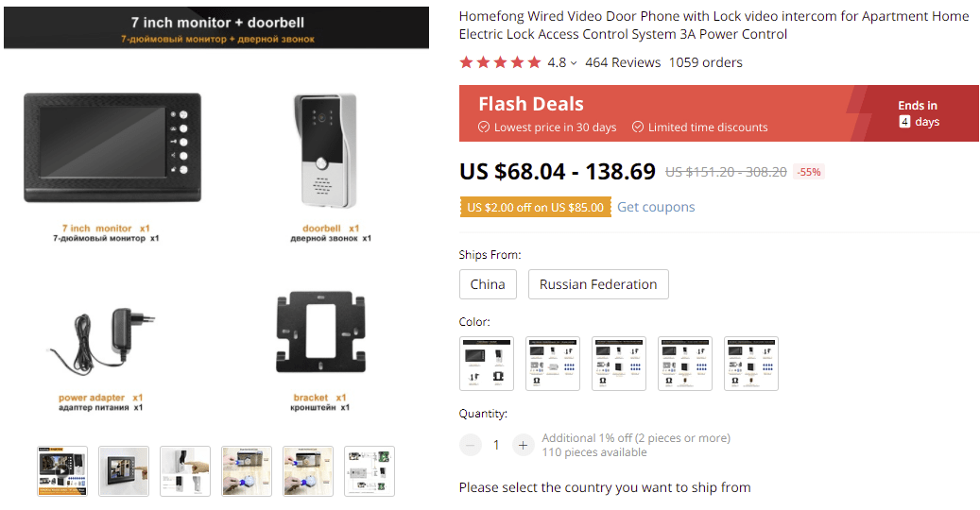
Task: Open the 464 Reviews link
Action: [623, 62]
